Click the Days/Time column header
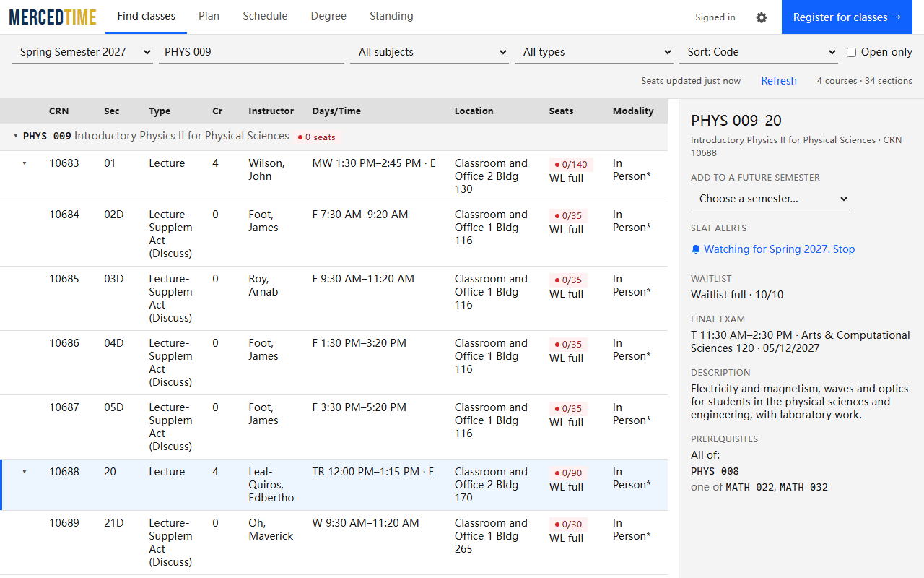This screenshot has height=578, width=924. 336,111
